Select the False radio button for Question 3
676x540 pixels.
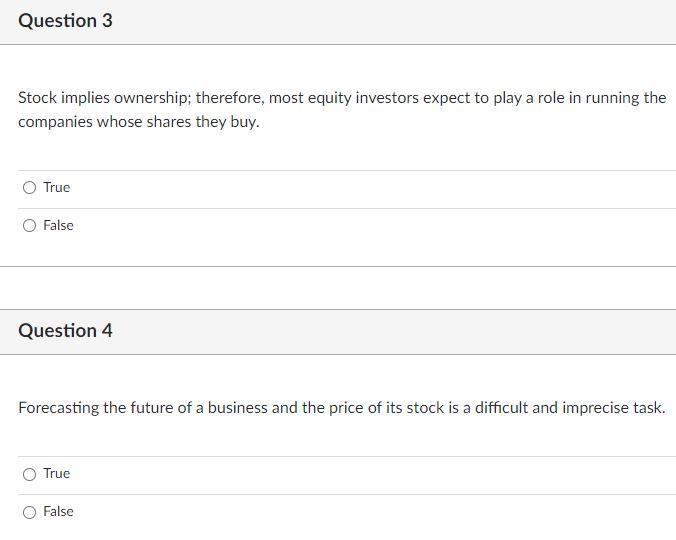(30, 225)
